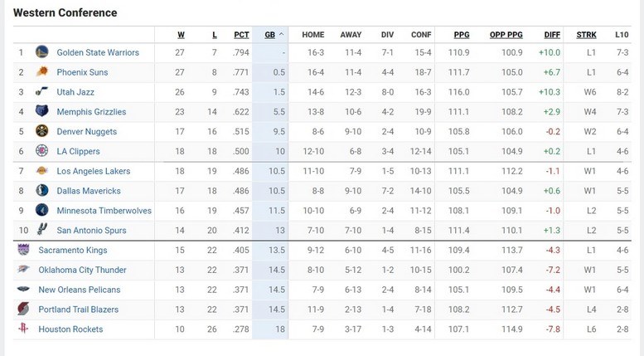Screen dimensions: 644x356
Task: Sort by the STRK column header
Action: pos(586,35)
